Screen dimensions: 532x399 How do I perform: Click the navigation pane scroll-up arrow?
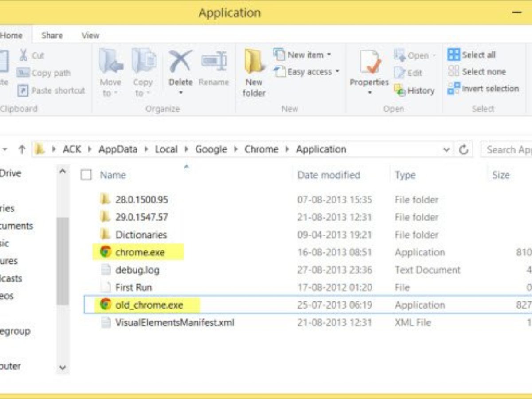(63, 171)
